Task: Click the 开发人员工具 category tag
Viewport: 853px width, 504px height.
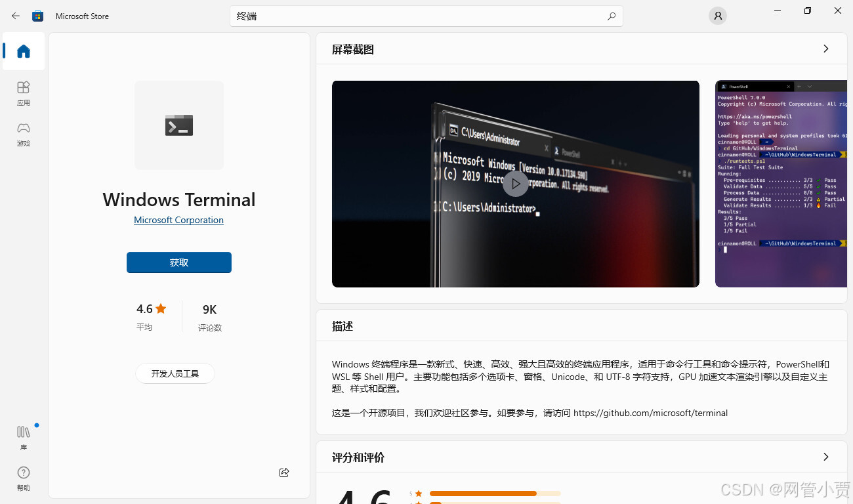Action: pos(175,373)
